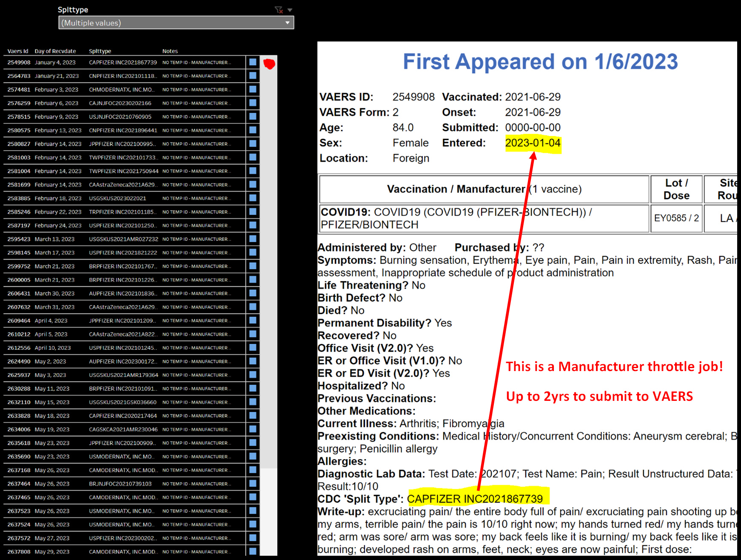Screen dimensions: 741x560
Task: Click blue square for row 2587197
Action: pyautogui.click(x=253, y=226)
